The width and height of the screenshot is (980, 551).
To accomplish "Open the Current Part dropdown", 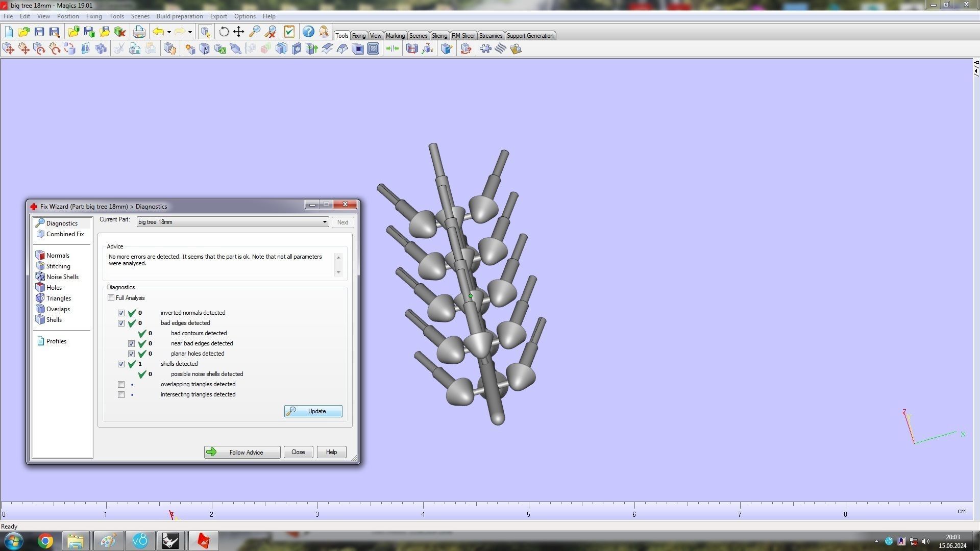I will point(324,222).
